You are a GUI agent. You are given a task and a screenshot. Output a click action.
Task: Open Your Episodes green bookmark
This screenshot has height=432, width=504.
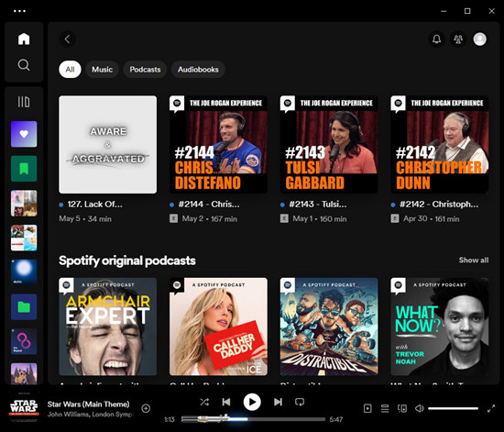point(24,169)
